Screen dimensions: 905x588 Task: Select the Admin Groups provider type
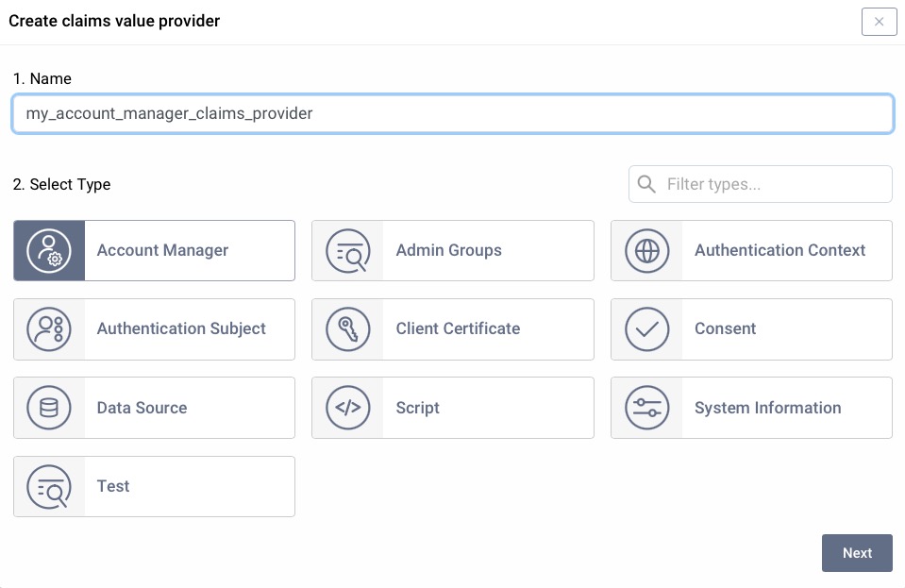point(453,250)
